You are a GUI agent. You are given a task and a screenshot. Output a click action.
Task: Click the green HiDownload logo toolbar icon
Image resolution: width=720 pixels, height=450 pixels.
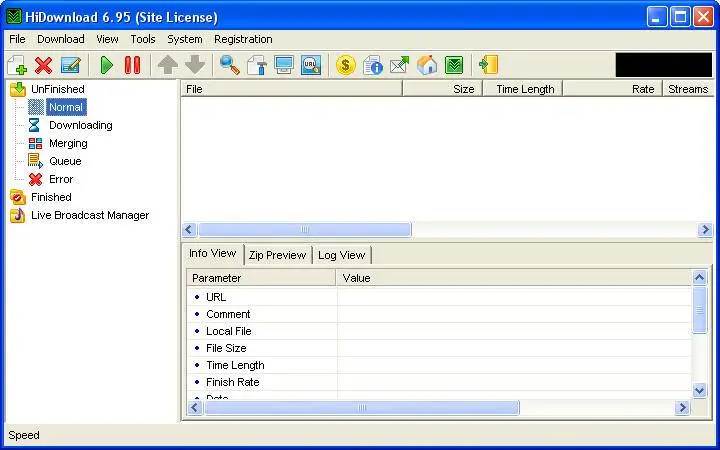pos(454,65)
